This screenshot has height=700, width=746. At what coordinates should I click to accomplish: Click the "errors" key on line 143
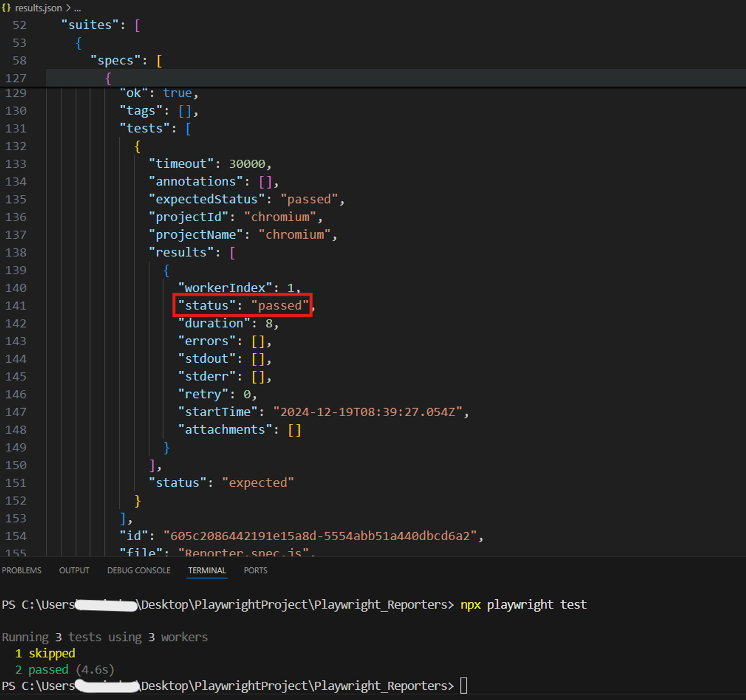pyautogui.click(x=207, y=341)
